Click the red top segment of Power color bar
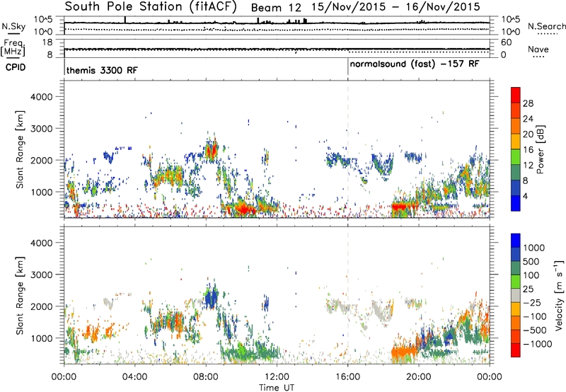 [x=516, y=95]
